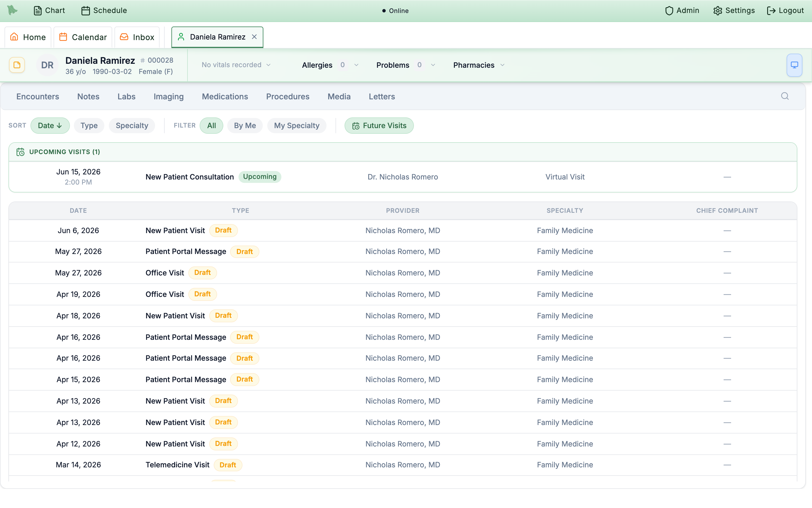Expand the Allergies dropdown
Image resolution: width=812 pixels, height=508 pixels.
[330, 65]
